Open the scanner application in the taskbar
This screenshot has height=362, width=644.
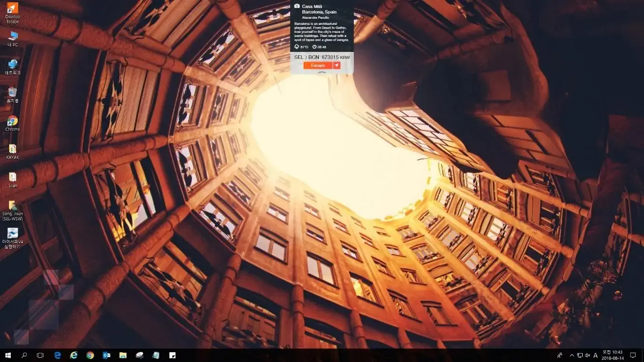pyautogui.click(x=139, y=355)
